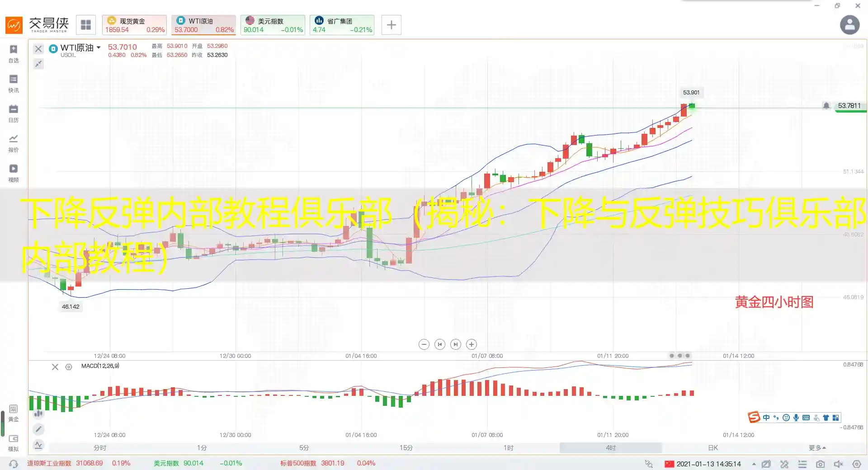Click the no-edit icon in status bar
Image resolution: width=868 pixels, height=470 pixels.
click(766, 464)
